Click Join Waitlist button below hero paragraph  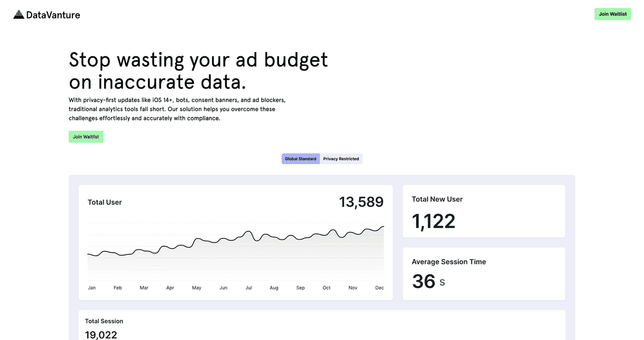click(x=86, y=137)
